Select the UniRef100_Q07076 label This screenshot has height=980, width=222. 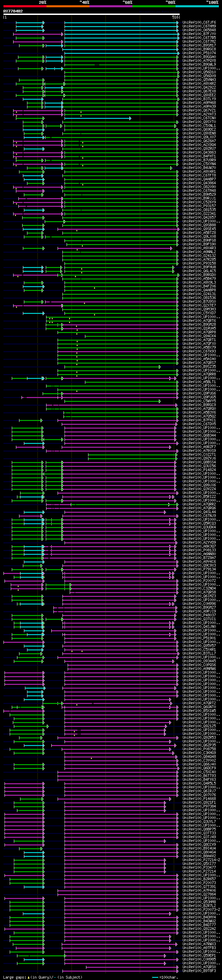[199, 795]
